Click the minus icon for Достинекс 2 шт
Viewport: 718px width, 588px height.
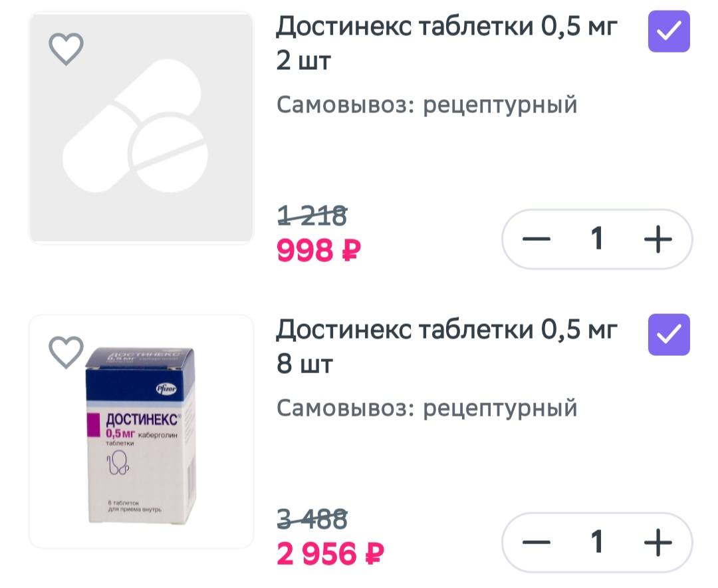537,239
